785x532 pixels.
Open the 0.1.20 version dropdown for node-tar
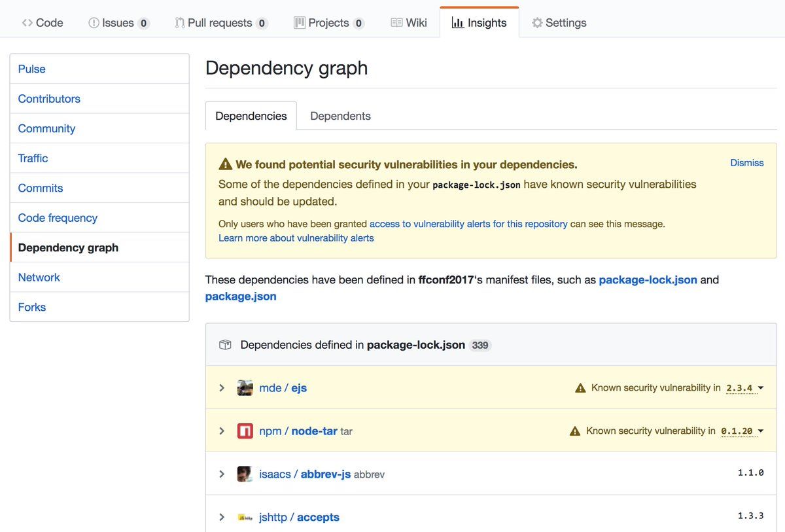coord(742,431)
